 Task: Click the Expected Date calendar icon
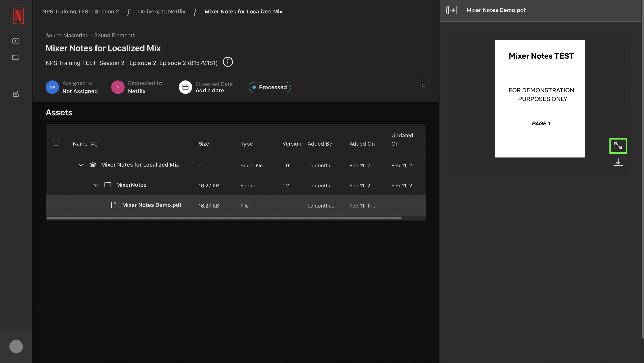[185, 87]
